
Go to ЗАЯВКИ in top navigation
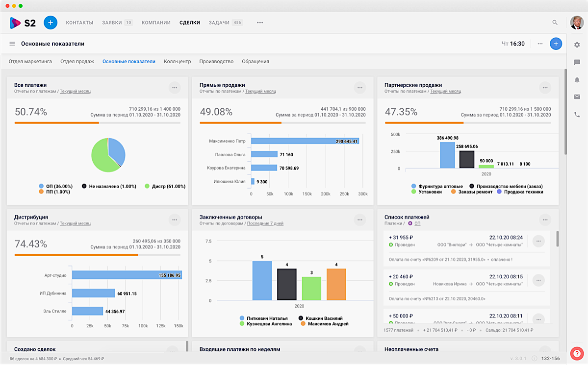click(112, 23)
